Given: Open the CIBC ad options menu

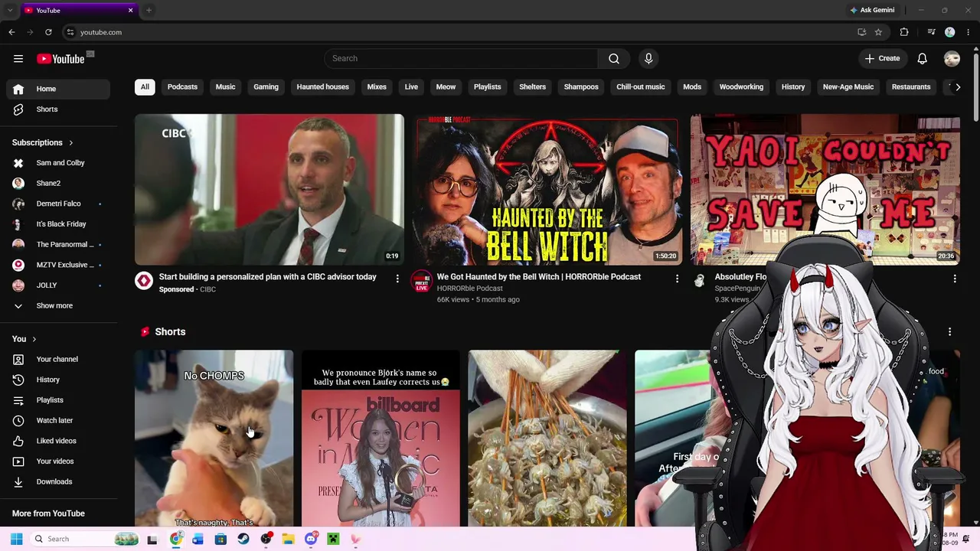Looking at the screenshot, I should click(x=397, y=279).
